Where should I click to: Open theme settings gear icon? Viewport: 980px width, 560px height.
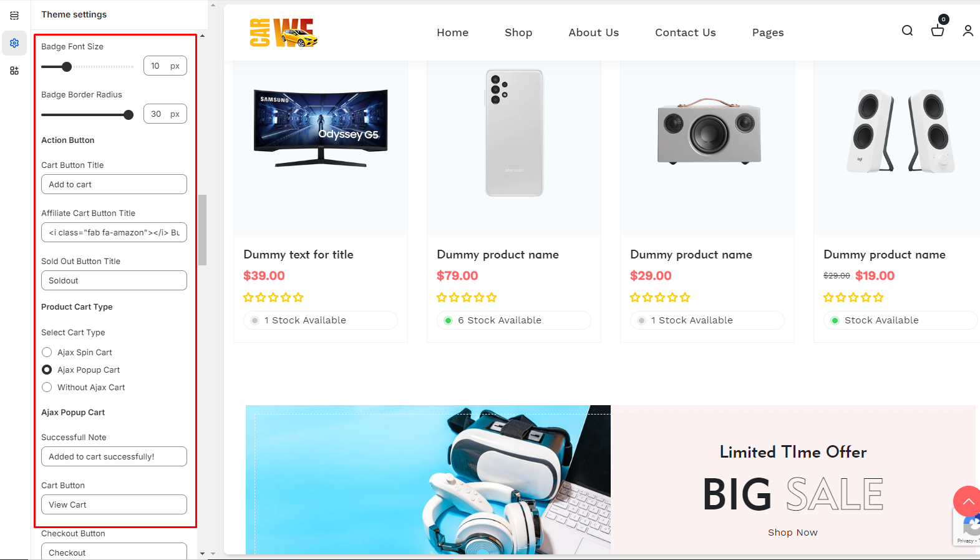[14, 43]
